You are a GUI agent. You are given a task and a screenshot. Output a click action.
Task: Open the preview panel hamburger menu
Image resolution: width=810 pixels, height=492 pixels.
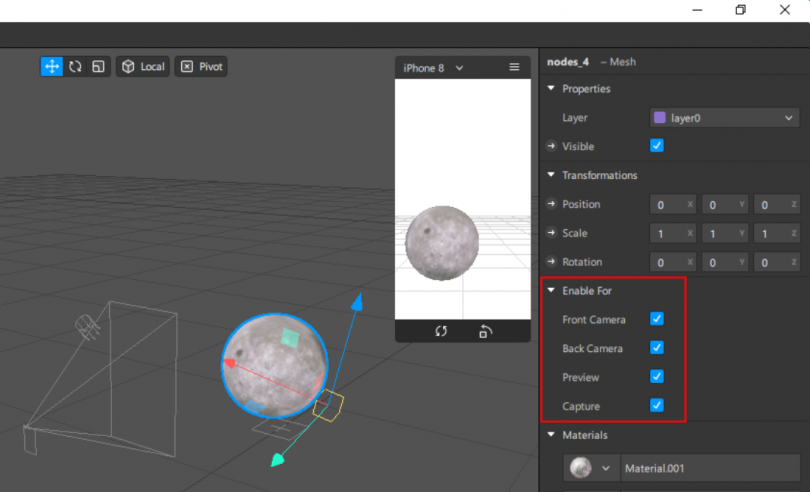(514, 68)
